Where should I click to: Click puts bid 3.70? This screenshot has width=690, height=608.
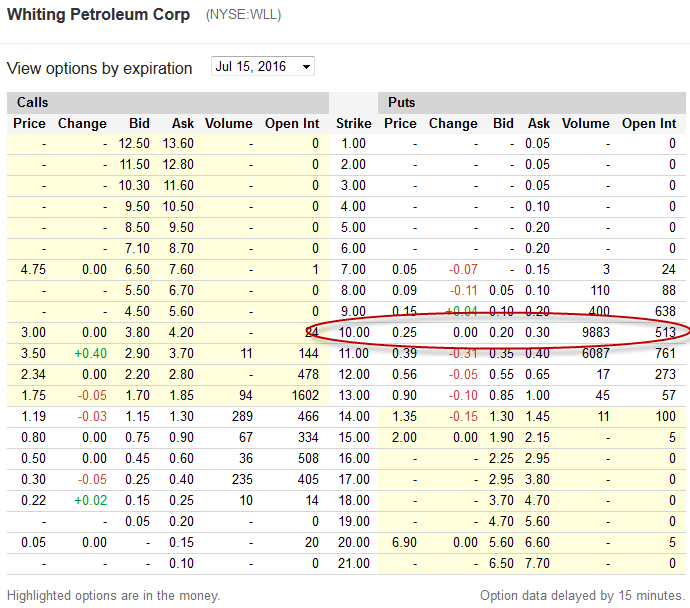pyautogui.click(x=501, y=501)
